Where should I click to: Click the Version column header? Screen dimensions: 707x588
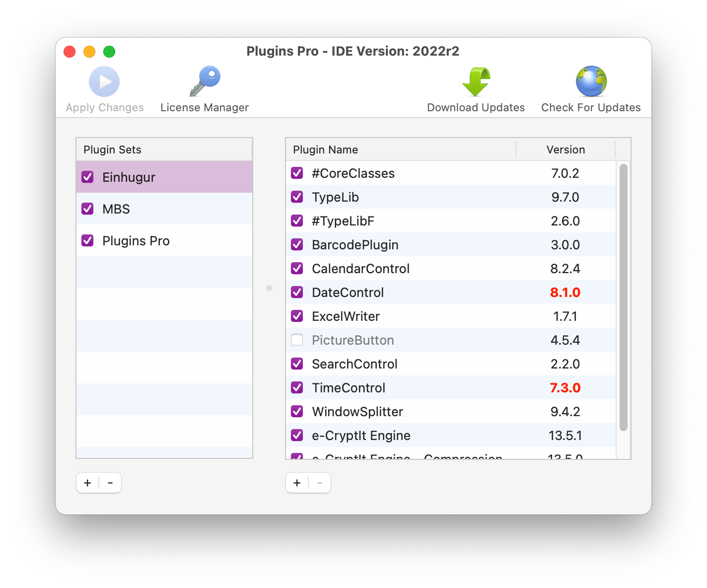(x=566, y=149)
